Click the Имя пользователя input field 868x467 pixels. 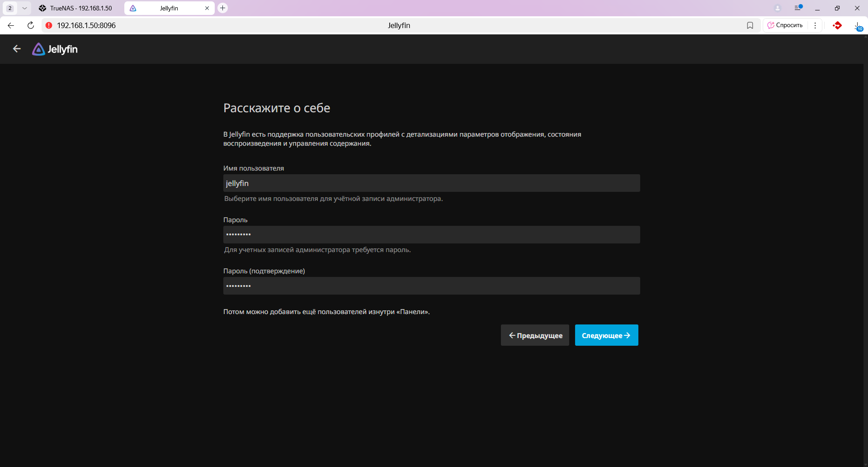[431, 183]
